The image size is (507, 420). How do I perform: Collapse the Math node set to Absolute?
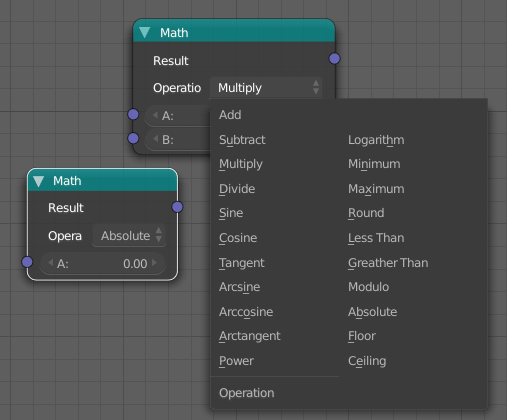pyautogui.click(x=39, y=181)
